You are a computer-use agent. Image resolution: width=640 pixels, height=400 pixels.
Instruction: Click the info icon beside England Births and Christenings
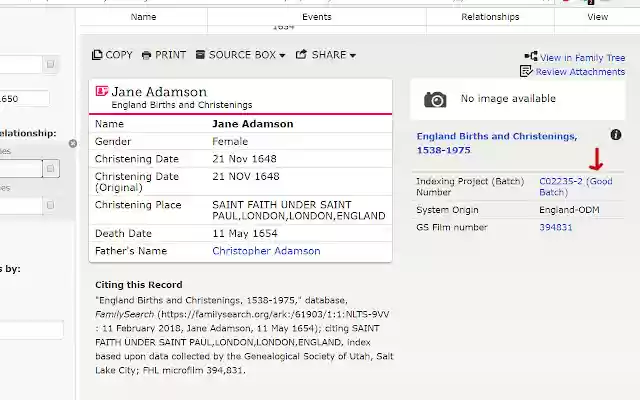pos(616,135)
